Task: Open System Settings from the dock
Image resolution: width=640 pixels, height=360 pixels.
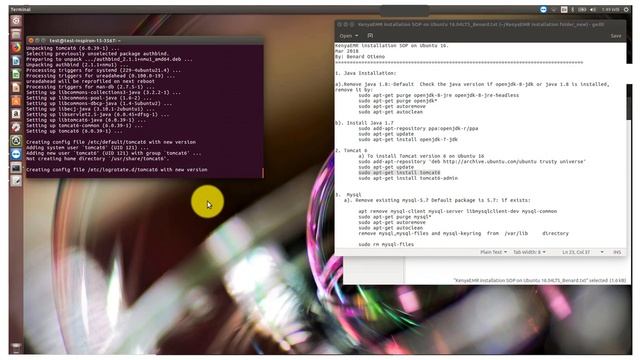Action: click(16, 127)
